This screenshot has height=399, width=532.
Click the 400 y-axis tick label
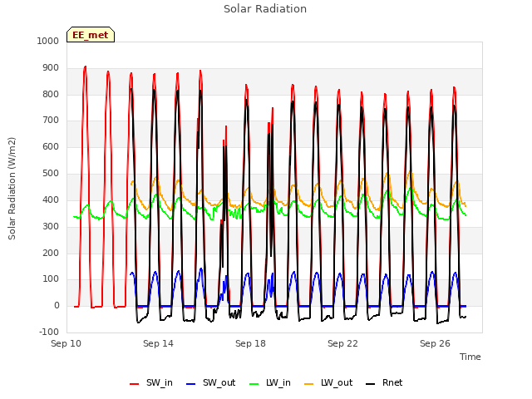[51, 199]
